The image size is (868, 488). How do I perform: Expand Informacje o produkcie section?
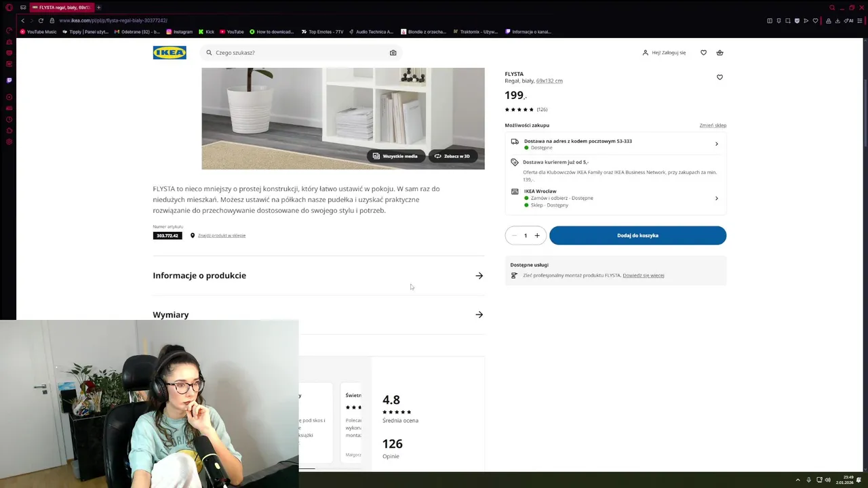(318, 276)
